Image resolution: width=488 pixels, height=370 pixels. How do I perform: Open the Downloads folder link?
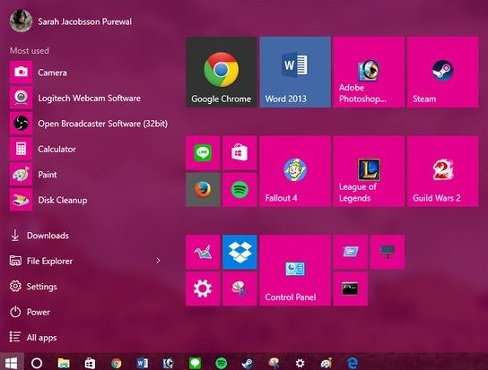point(39,235)
